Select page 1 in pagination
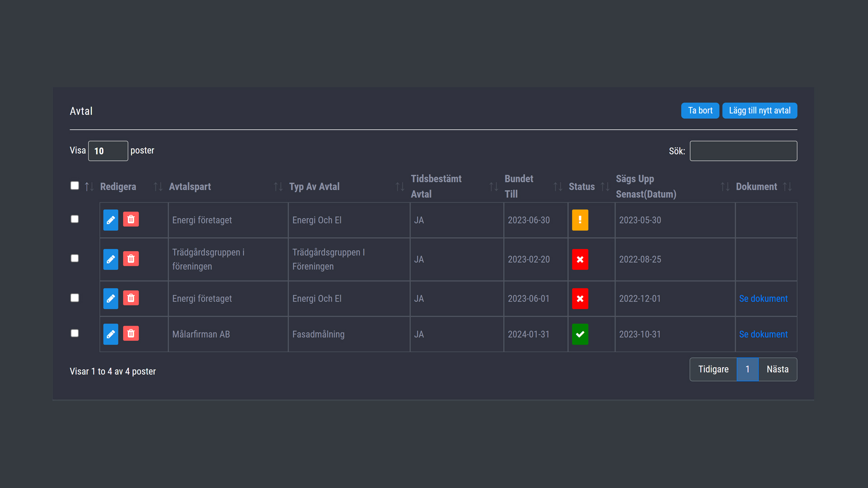This screenshot has height=488, width=868. (x=748, y=370)
